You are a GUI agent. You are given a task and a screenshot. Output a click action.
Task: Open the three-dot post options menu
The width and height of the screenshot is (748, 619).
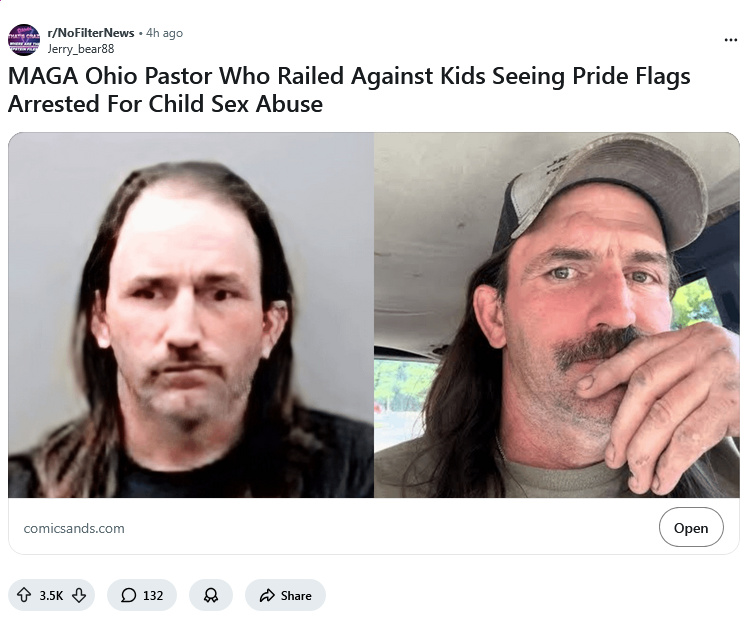click(730, 40)
